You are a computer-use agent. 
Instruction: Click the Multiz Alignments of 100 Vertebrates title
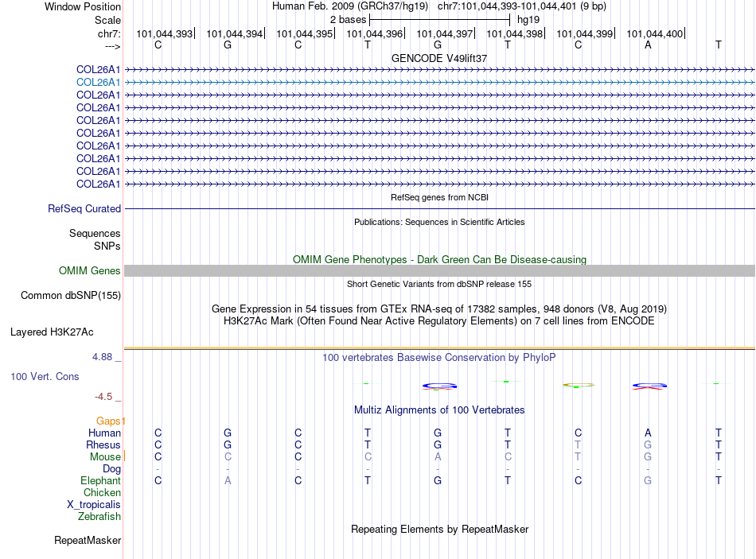(439, 410)
